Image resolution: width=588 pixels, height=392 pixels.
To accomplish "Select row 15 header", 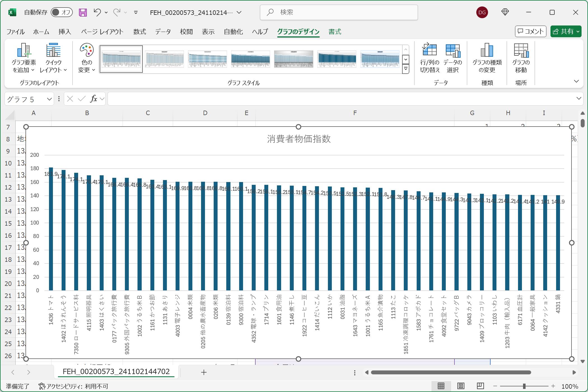I will coord(8,223).
